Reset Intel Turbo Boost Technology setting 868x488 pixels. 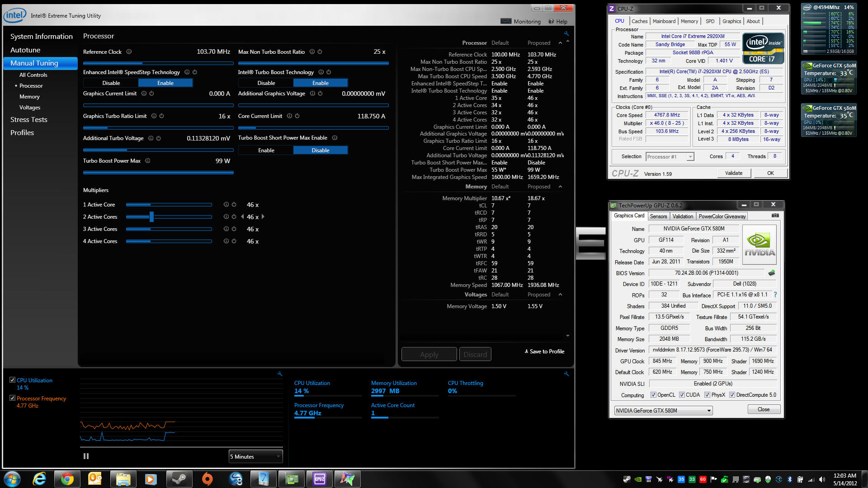329,72
